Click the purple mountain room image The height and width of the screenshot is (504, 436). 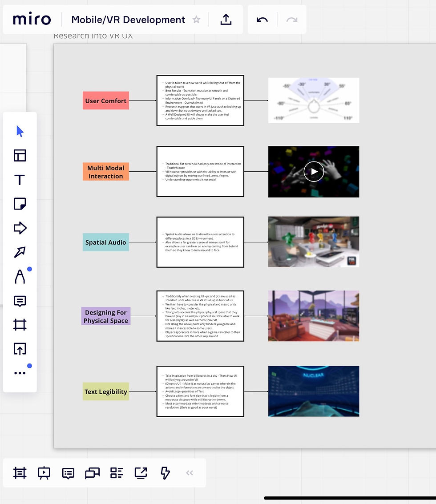coord(314,316)
